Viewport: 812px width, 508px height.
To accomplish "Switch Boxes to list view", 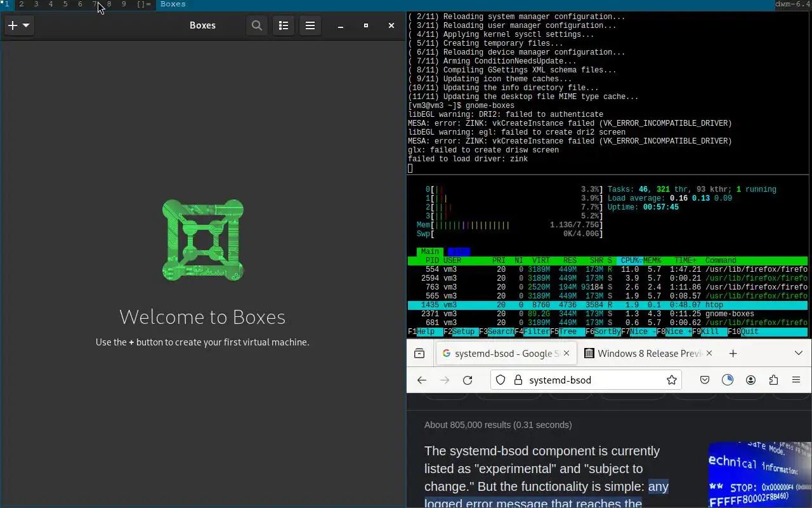I will 284,25.
